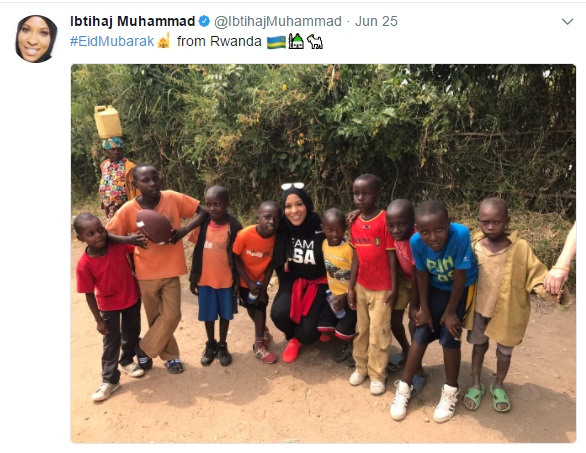The height and width of the screenshot is (453, 586).
Task: Click the blue t-shirt in the photo
Action: click(444, 256)
